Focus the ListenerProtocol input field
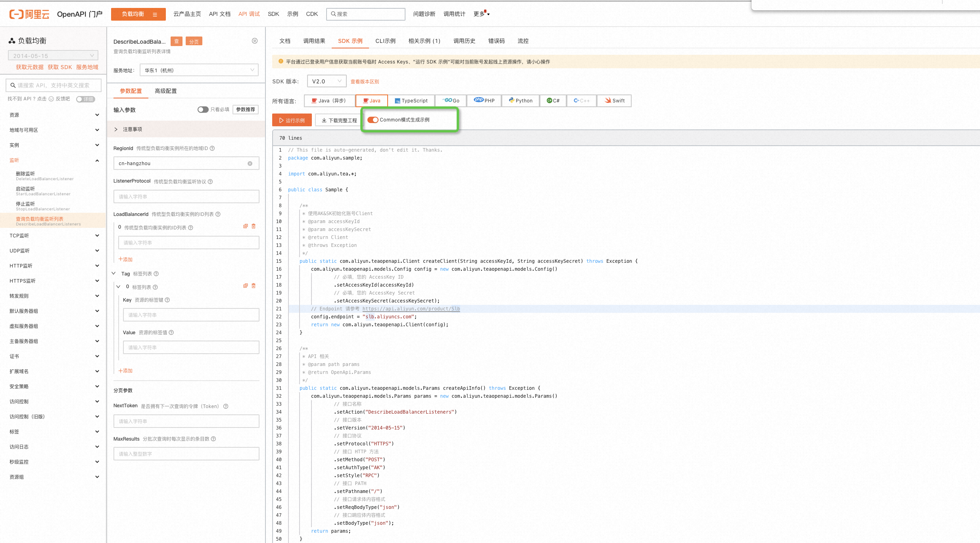 pyautogui.click(x=186, y=197)
